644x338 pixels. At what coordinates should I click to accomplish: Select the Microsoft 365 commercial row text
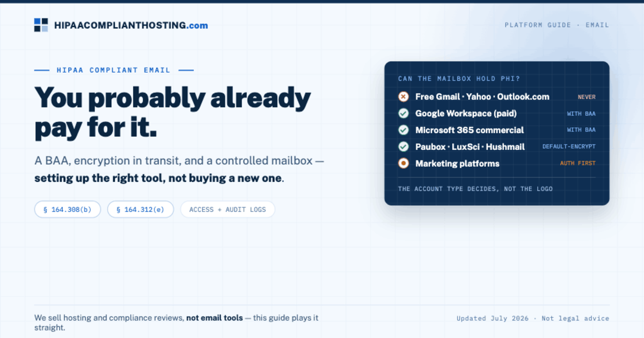(470, 130)
